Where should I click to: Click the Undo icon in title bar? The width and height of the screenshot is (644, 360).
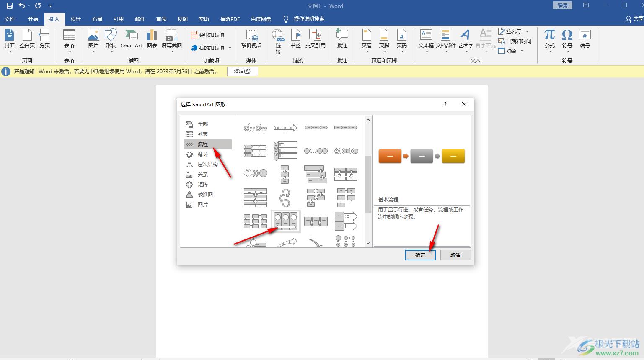pyautogui.click(x=22, y=6)
